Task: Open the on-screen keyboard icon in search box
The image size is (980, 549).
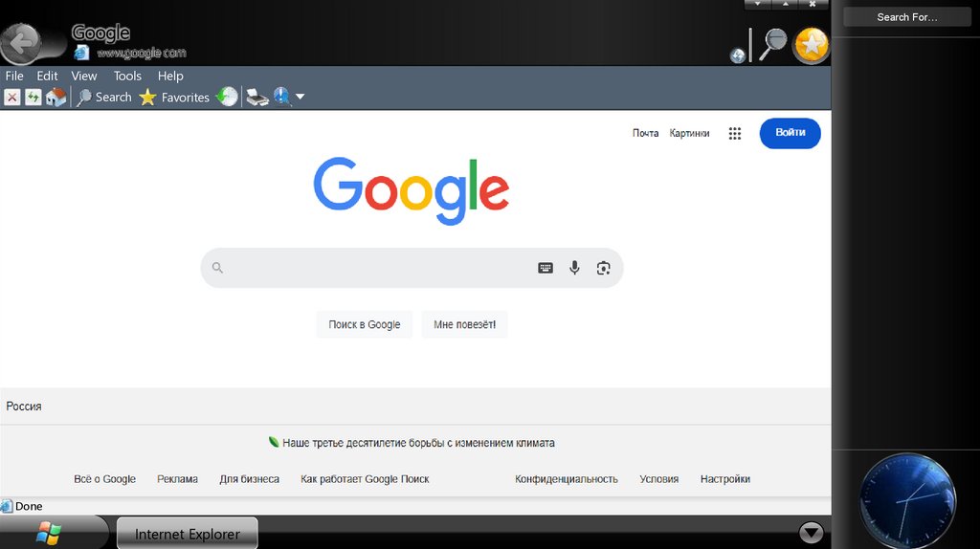Action: [x=545, y=268]
